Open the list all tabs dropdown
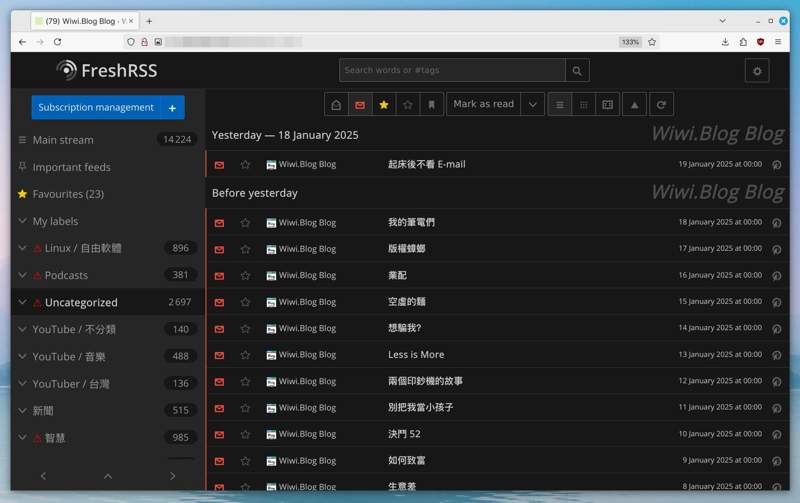 point(722,21)
